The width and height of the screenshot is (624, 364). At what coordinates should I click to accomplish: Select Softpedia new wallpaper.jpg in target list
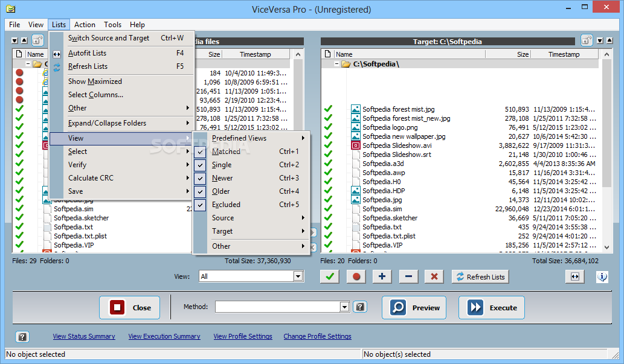click(404, 136)
